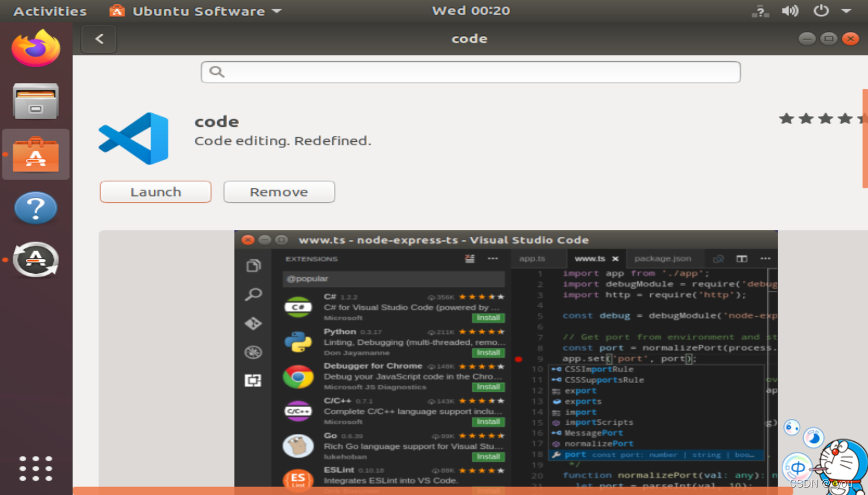
Task: Open the VS Code screenshot thumbnail
Action: tap(506, 362)
